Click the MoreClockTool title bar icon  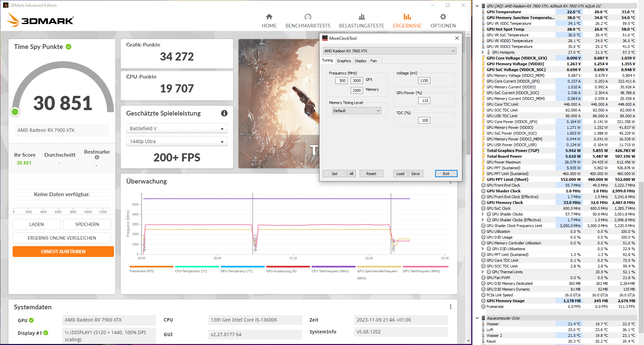pyautogui.click(x=325, y=38)
